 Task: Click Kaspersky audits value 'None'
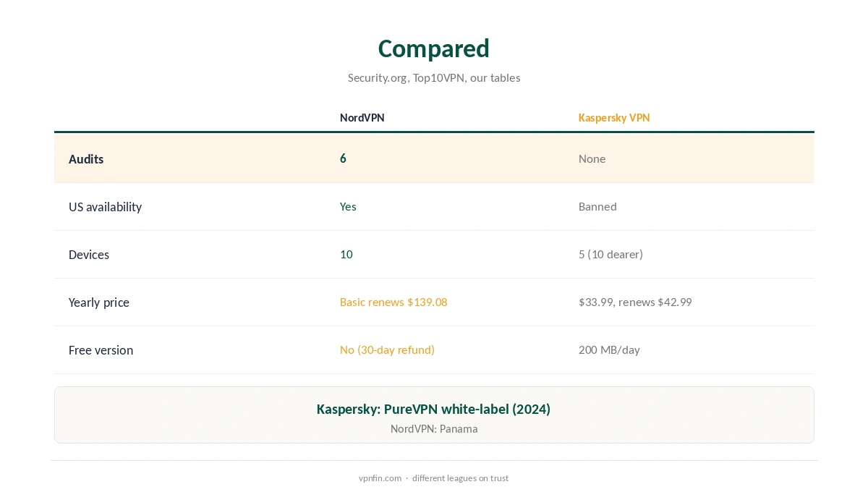[x=592, y=158]
